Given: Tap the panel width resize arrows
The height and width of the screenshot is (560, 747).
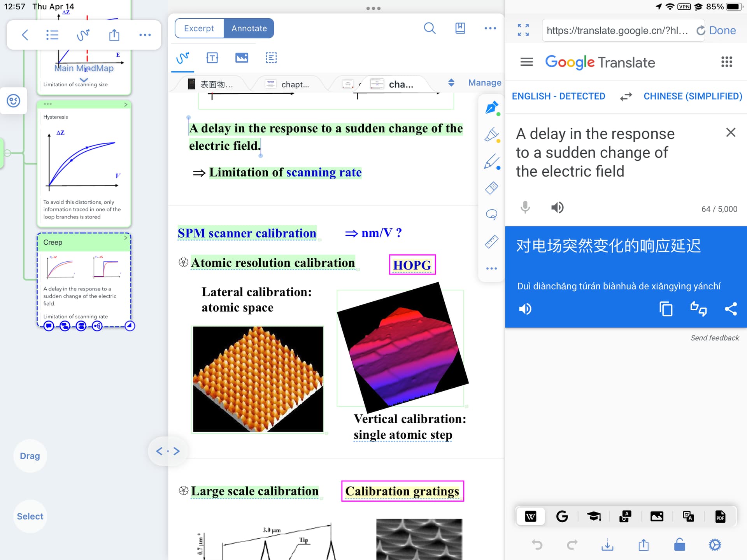Looking at the screenshot, I should coord(168,451).
